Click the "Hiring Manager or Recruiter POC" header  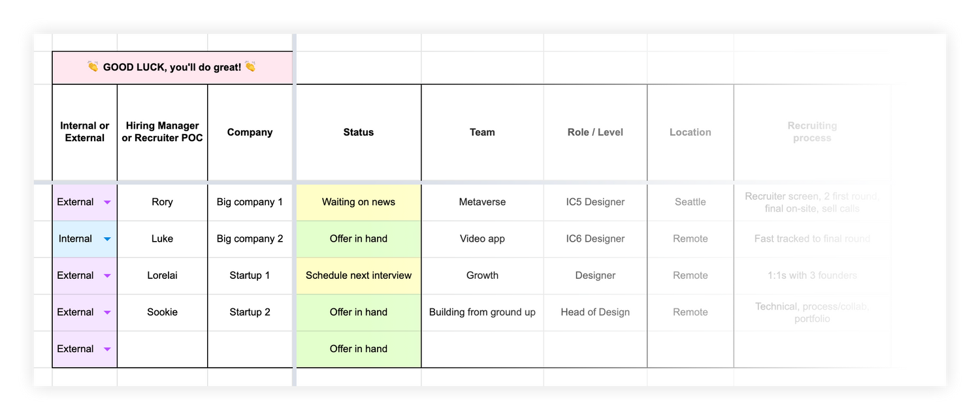[162, 133]
